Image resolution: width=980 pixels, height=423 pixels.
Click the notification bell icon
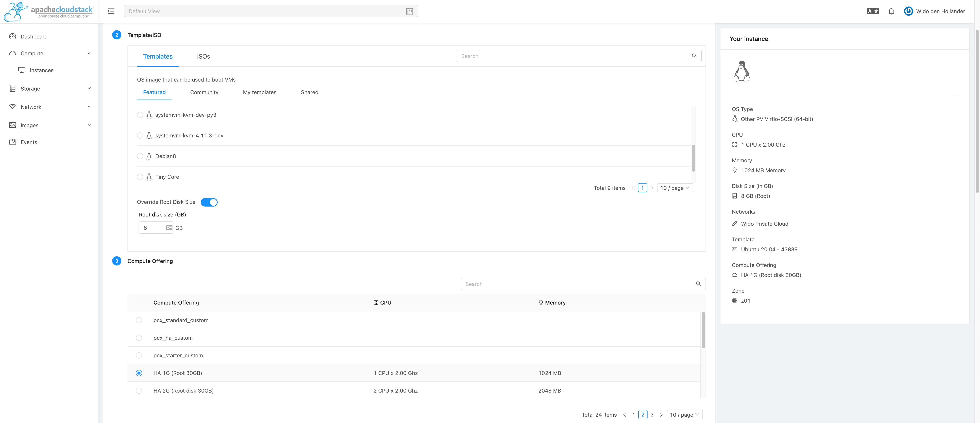coord(891,11)
